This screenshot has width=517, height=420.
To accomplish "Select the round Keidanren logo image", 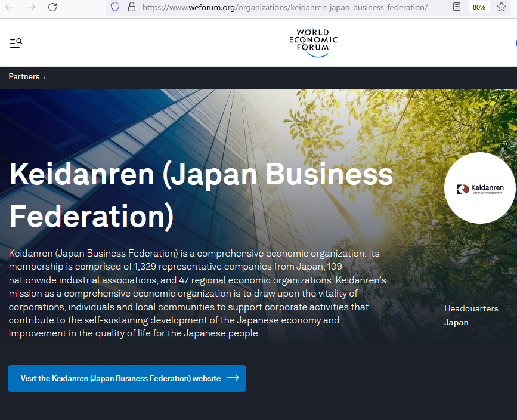I will [x=479, y=188].
